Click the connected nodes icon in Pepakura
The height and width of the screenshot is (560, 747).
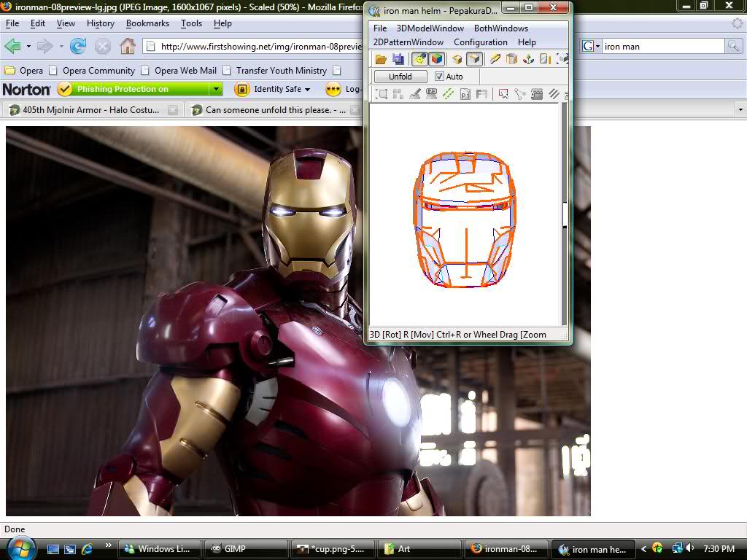[519, 94]
